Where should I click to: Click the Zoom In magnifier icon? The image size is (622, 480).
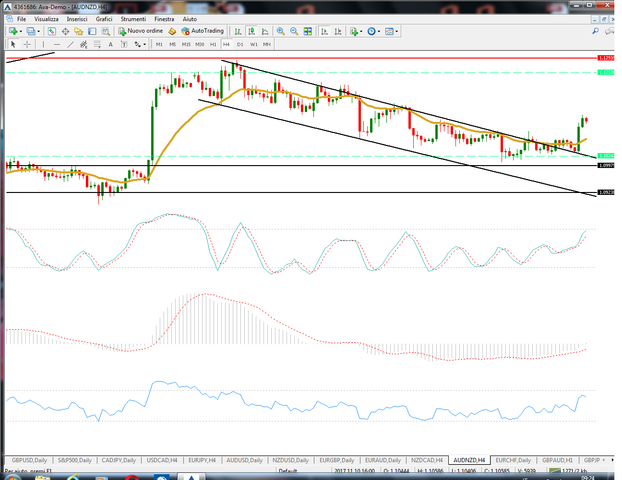click(281, 31)
